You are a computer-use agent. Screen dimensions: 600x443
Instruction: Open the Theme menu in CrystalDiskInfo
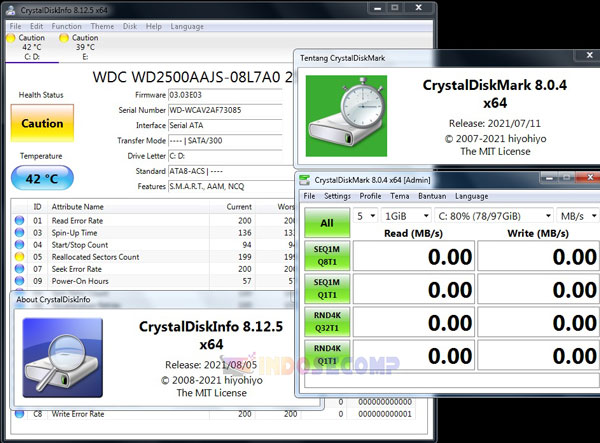coord(102,26)
